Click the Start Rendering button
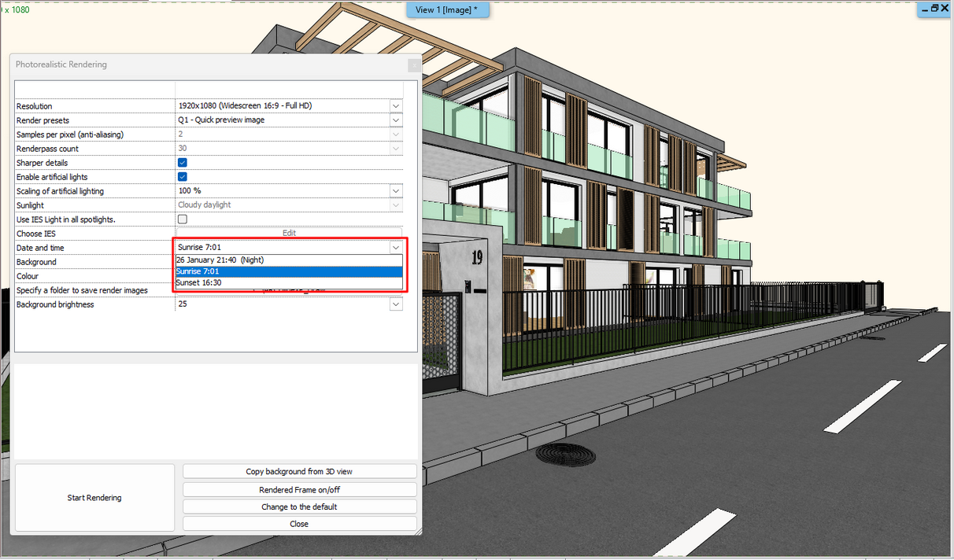The width and height of the screenshot is (954, 560). coord(94,498)
